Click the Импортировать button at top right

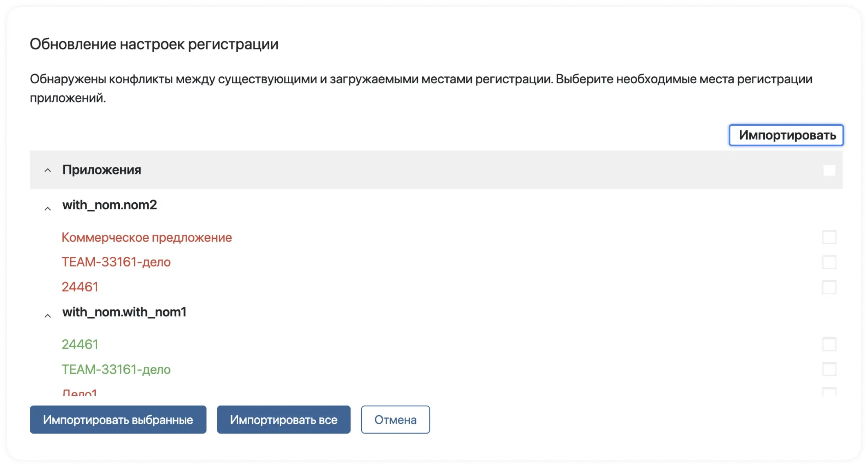tap(786, 135)
